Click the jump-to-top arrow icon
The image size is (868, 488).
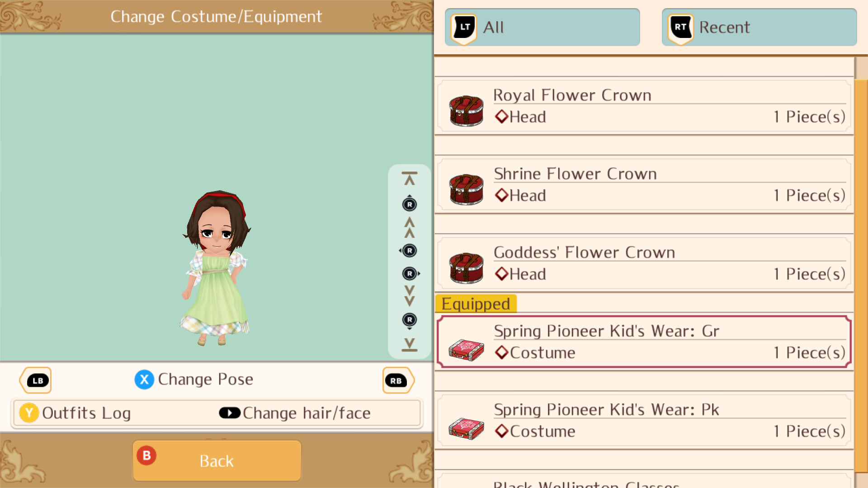pos(410,179)
